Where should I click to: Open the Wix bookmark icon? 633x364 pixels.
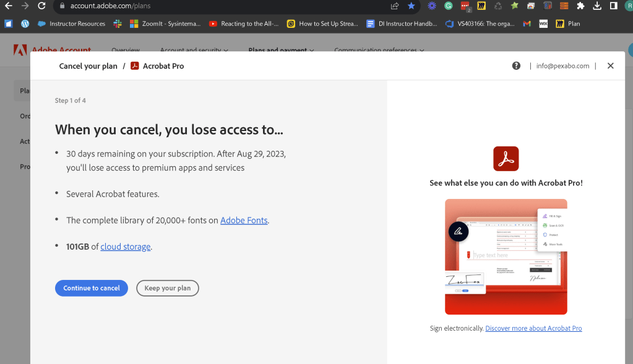(x=543, y=23)
